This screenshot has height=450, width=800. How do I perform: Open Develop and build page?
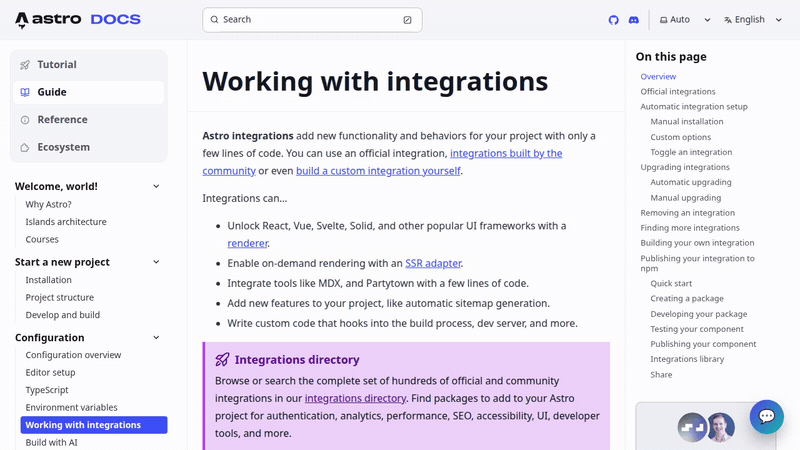click(63, 315)
